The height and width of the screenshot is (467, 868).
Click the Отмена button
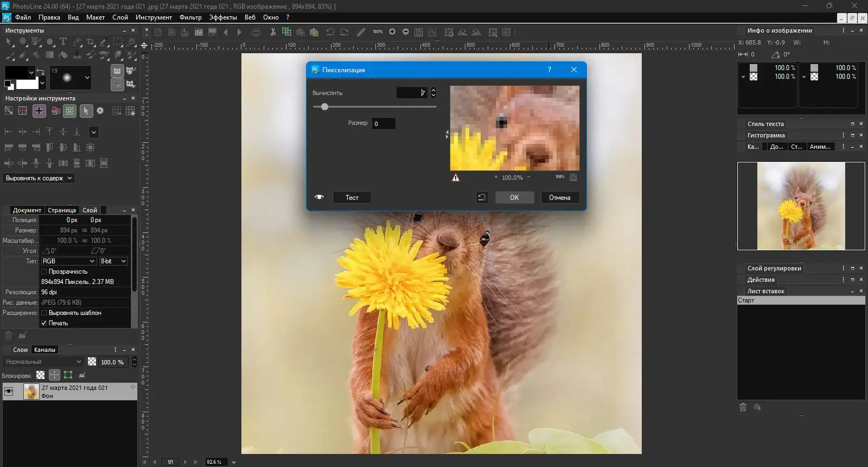click(559, 198)
